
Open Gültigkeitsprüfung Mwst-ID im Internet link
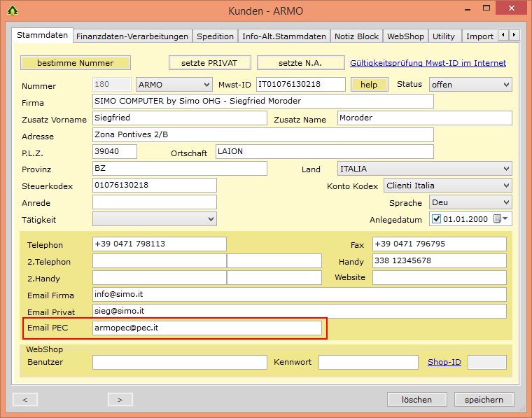point(428,63)
